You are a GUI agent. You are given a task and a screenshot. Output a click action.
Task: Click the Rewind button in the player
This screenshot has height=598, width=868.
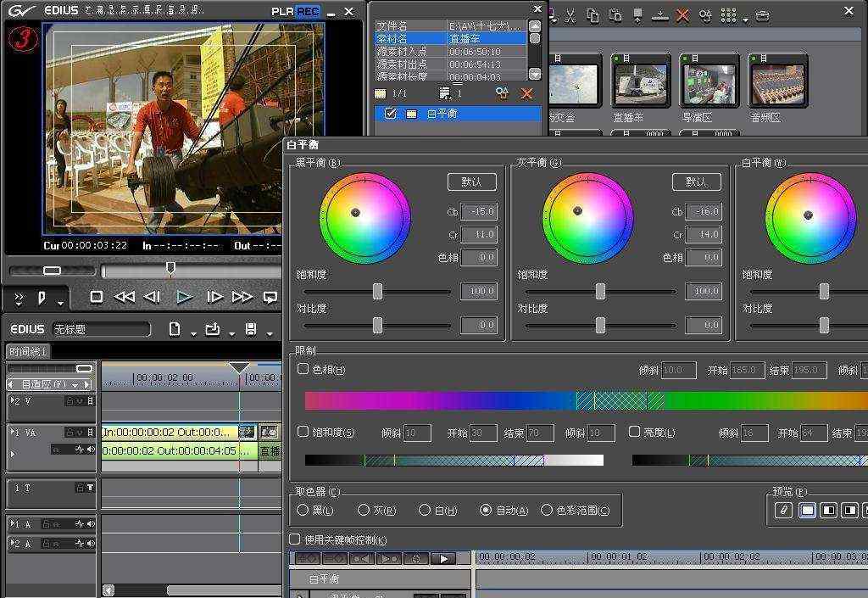pyautogui.click(x=124, y=297)
